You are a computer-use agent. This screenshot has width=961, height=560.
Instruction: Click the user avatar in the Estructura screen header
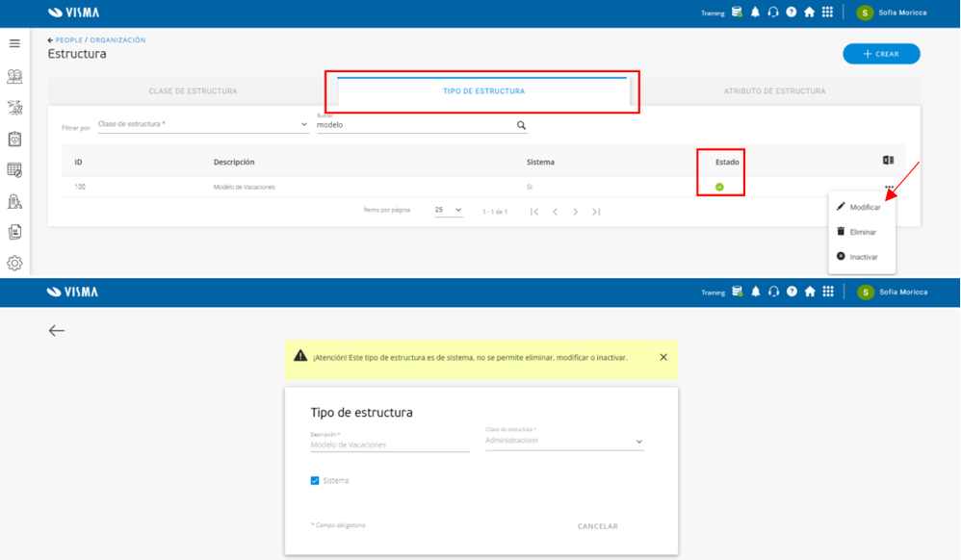coord(865,13)
